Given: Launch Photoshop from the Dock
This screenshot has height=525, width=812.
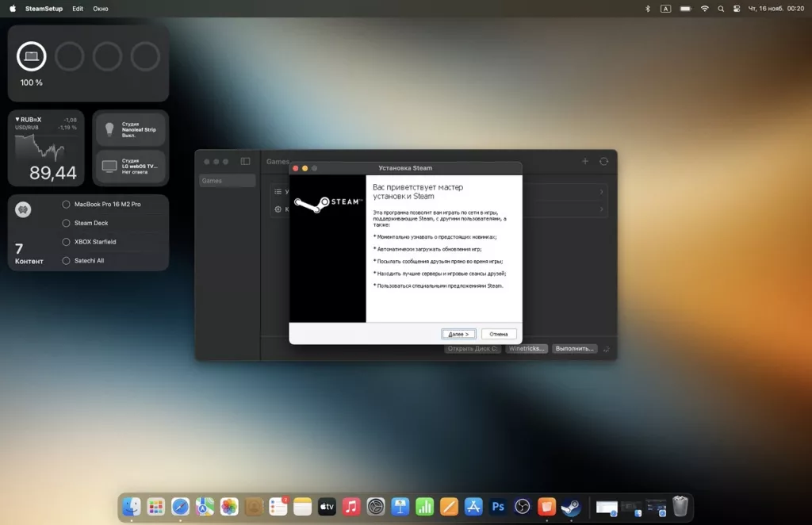Looking at the screenshot, I should (498, 507).
